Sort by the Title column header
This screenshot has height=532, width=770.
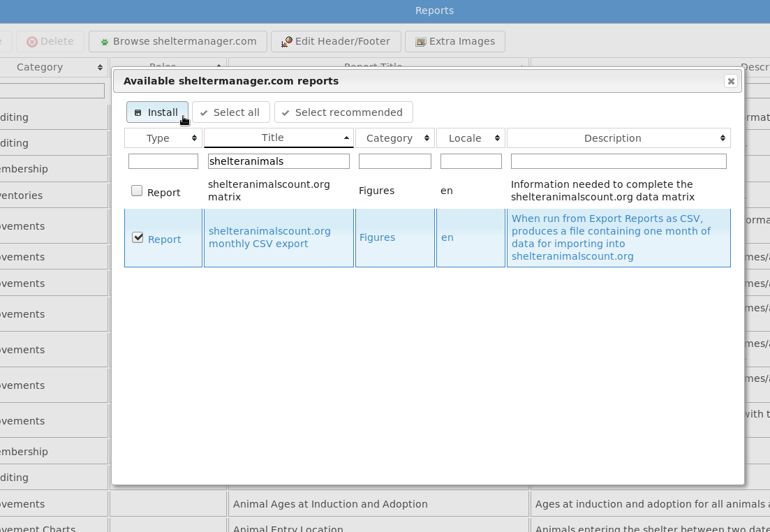click(x=279, y=138)
